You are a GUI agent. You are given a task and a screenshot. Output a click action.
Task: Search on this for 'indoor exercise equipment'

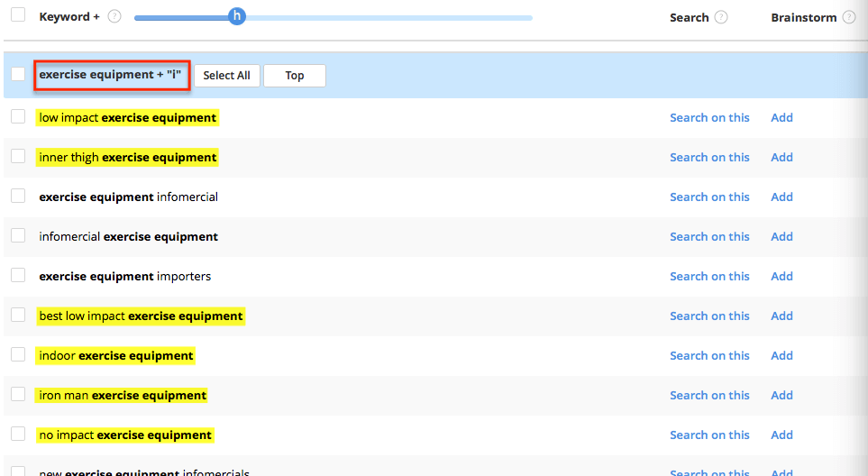pos(709,355)
